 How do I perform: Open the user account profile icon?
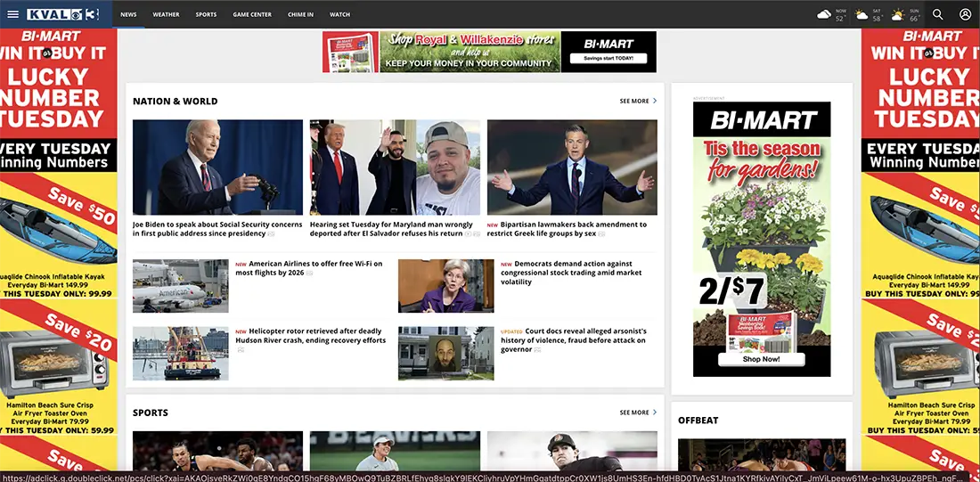[965, 14]
